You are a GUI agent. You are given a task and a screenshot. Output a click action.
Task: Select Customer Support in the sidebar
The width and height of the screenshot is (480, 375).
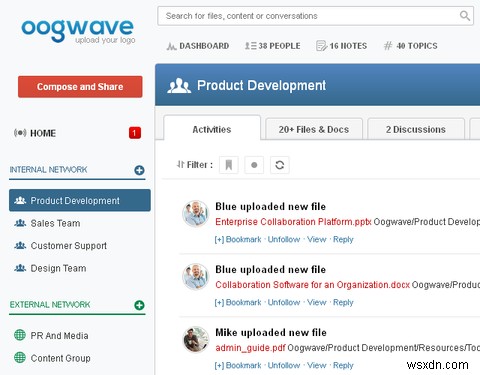point(69,246)
